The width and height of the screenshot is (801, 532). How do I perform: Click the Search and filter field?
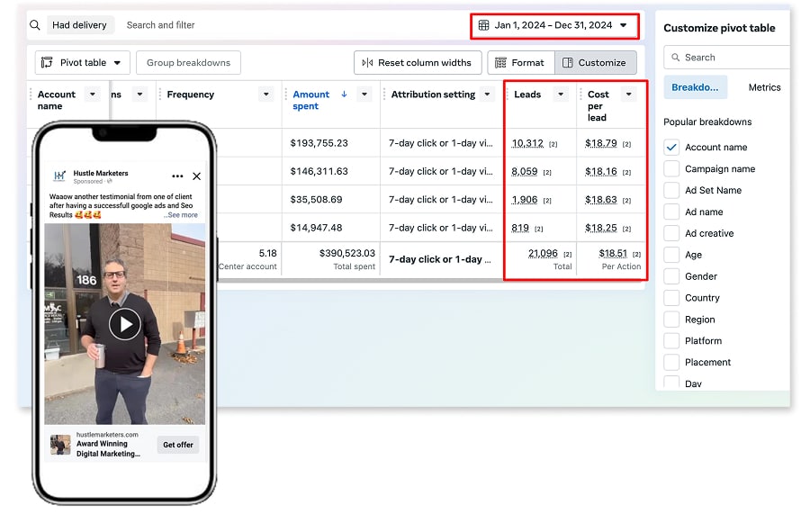(x=161, y=25)
